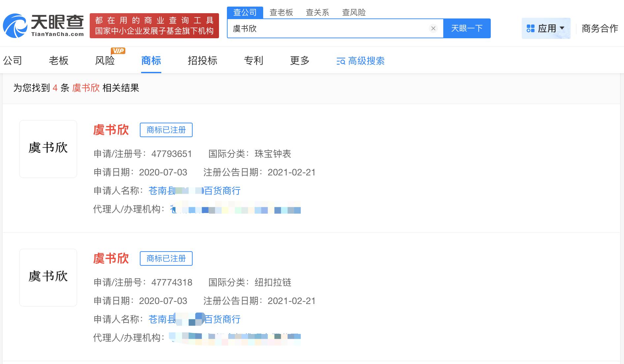The image size is (624, 364).
Task: Expand the 更多 menu
Action: tap(299, 61)
